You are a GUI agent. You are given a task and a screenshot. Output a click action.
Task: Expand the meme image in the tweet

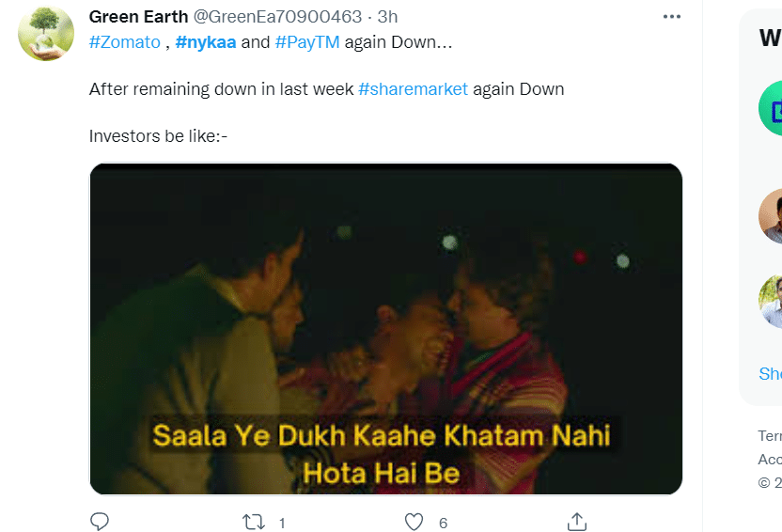point(385,329)
